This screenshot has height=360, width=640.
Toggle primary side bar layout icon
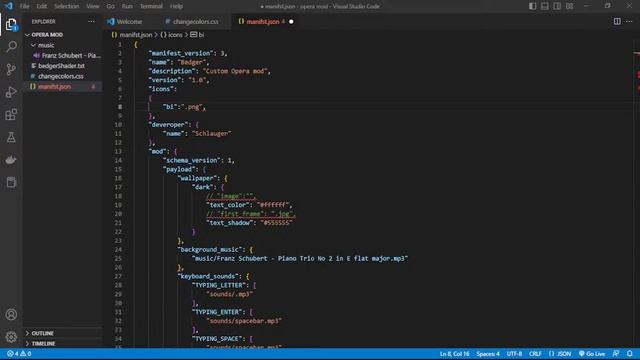533,6
